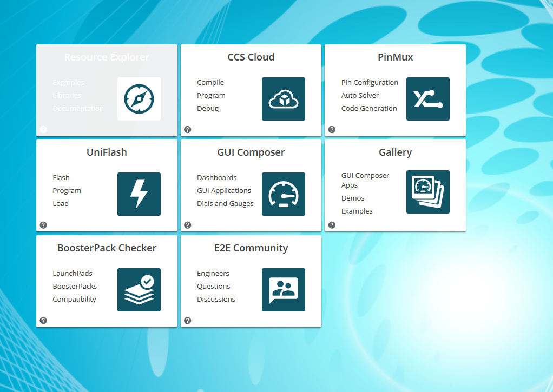This screenshot has height=392, width=553.
Task: Click 'Dashboards' in GUI Composer card
Action: pos(217,178)
